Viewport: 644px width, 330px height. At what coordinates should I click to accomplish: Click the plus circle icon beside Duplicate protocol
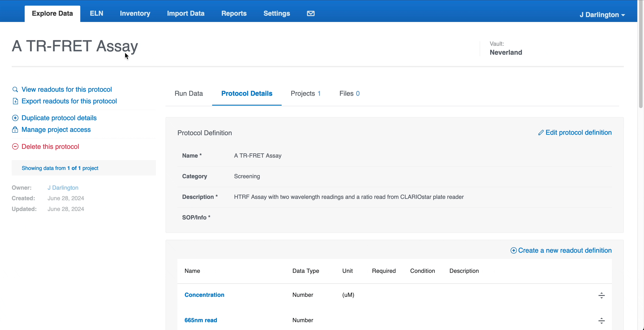15,118
